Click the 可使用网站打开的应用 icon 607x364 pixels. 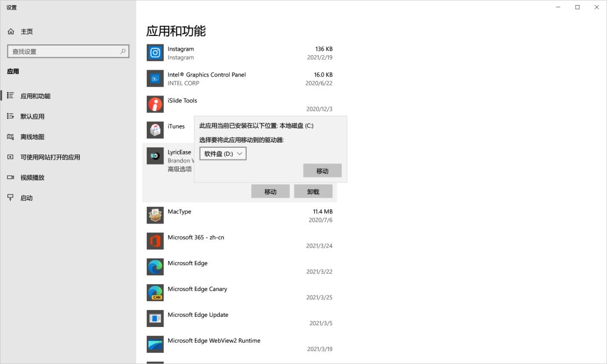coord(11,157)
